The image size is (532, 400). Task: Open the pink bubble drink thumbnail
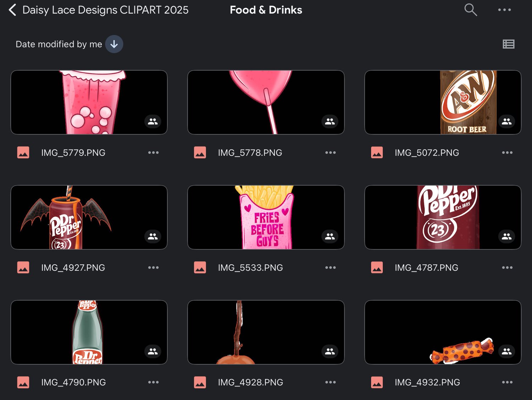point(89,102)
